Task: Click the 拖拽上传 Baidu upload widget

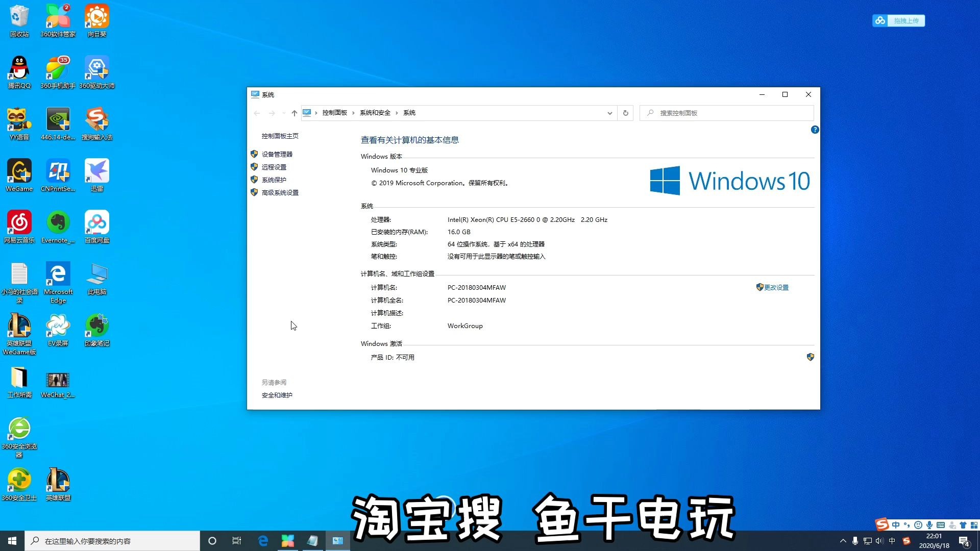Action: tap(898, 20)
